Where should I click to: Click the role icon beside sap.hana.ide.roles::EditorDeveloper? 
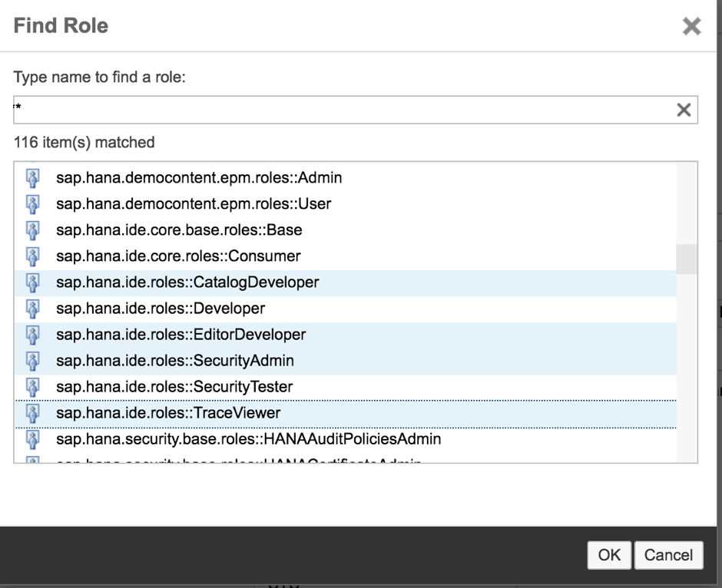point(34,335)
